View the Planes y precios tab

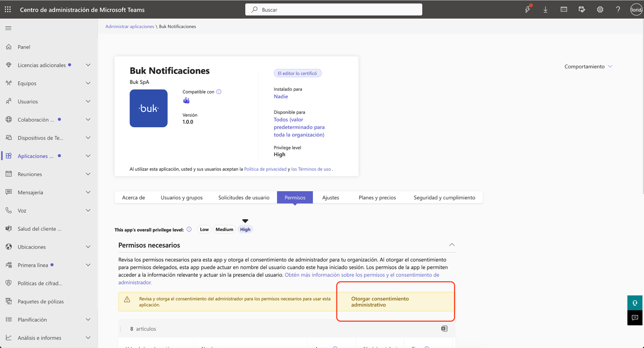pyautogui.click(x=377, y=198)
